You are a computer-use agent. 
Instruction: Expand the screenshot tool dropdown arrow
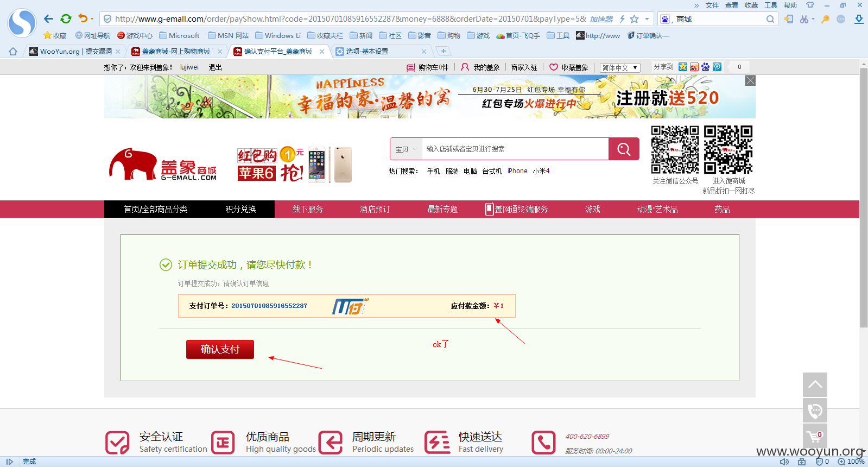[813, 19]
